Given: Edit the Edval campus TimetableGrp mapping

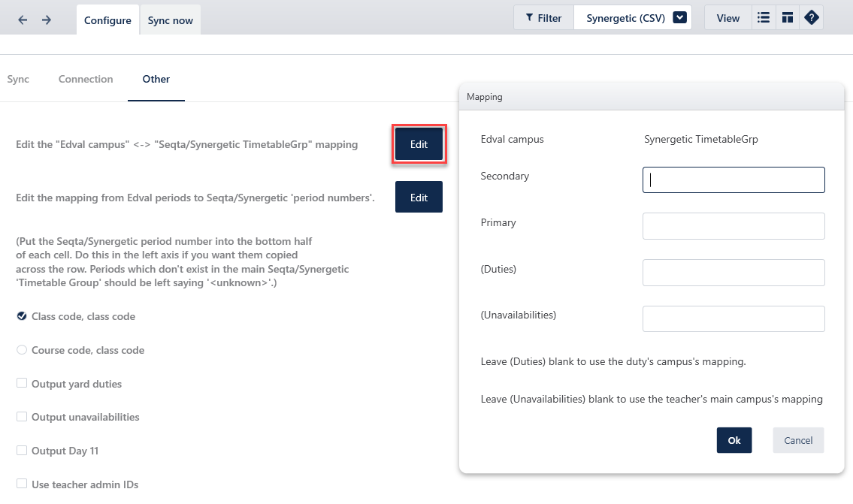Looking at the screenshot, I should click(x=419, y=144).
